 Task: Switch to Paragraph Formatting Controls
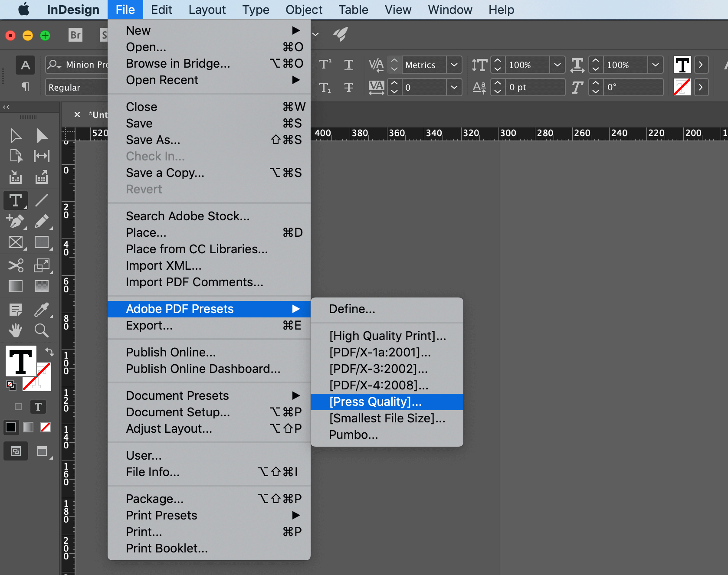25,87
